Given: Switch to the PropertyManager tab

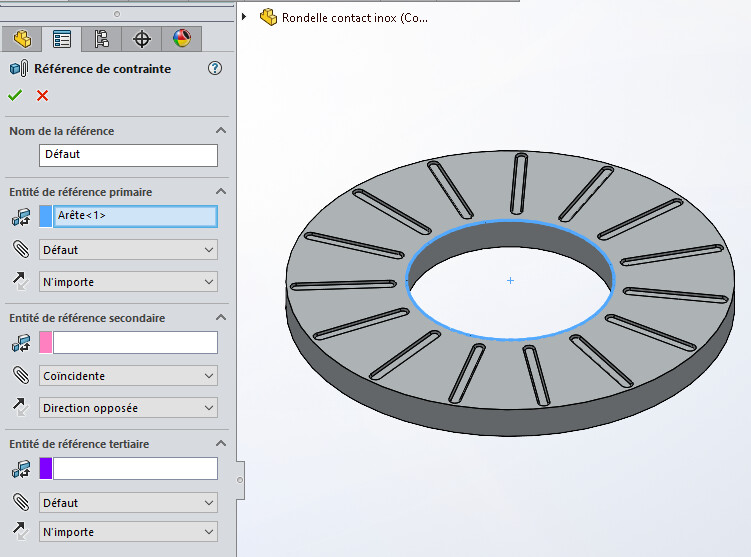Looking at the screenshot, I should point(62,39).
